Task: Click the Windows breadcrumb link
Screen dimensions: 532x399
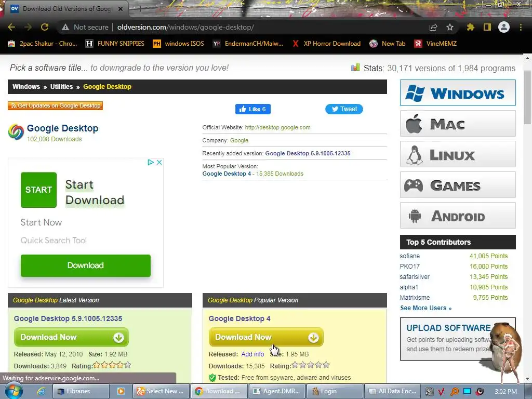Action: coord(26,87)
